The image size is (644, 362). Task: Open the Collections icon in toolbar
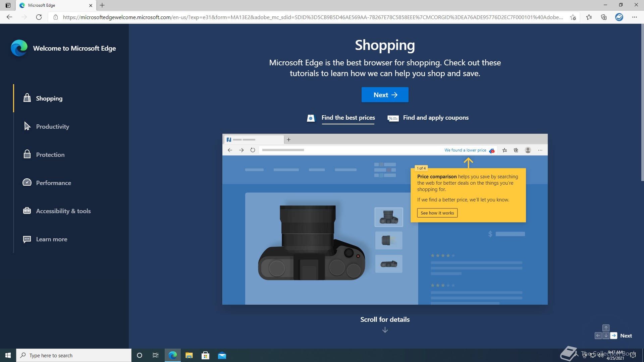[x=604, y=17]
